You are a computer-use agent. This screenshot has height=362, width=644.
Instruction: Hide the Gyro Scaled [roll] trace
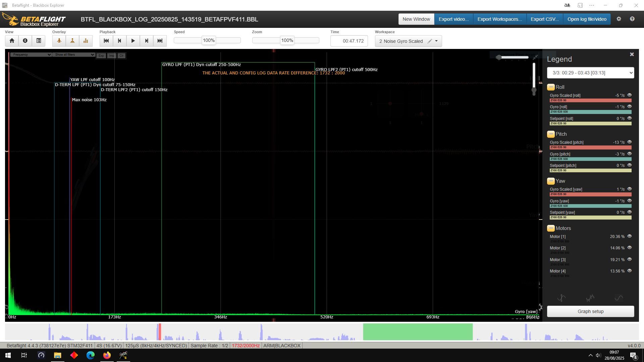(x=629, y=95)
